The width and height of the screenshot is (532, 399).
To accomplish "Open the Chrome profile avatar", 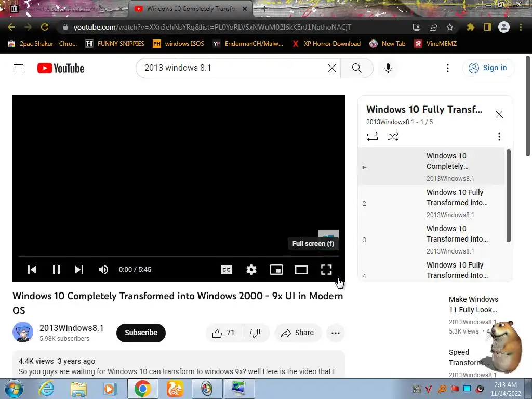I will click(504, 27).
